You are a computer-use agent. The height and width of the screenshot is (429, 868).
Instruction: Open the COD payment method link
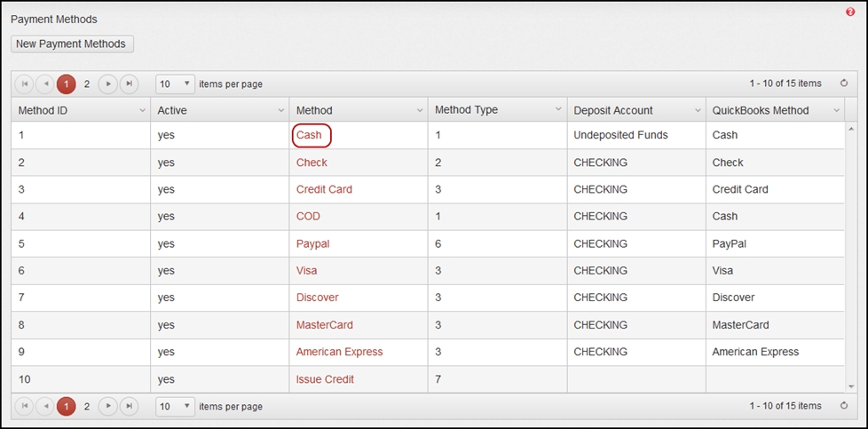308,216
